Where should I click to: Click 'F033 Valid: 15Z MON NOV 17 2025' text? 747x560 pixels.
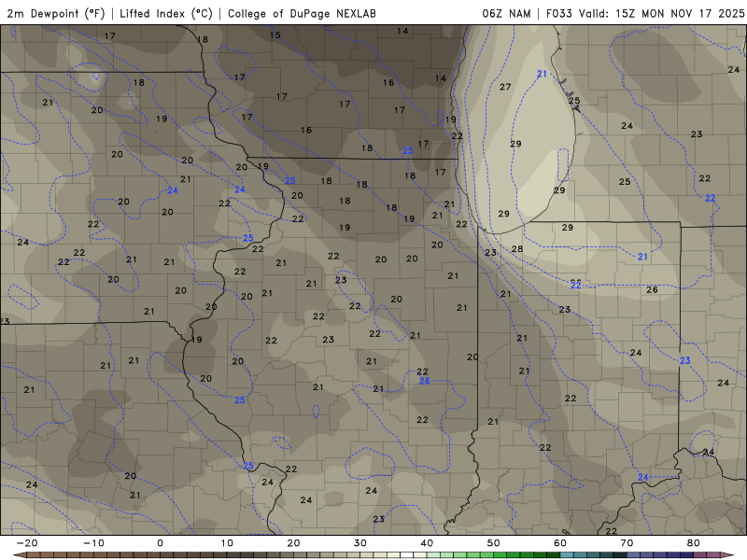(645, 13)
